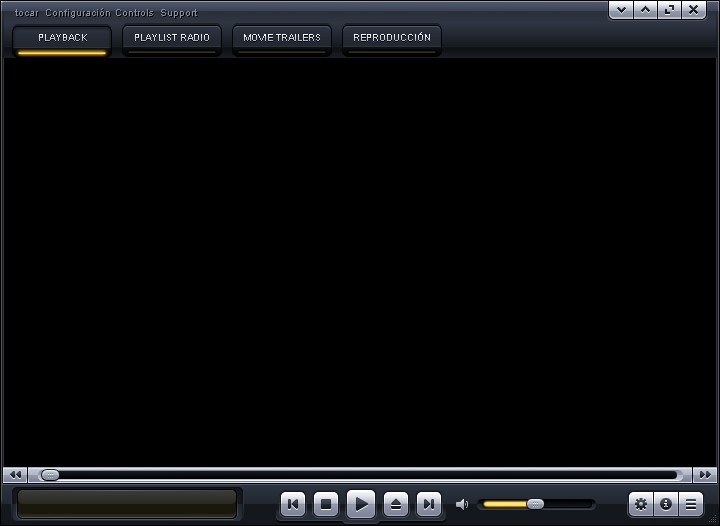Click the down-chevron window button
Image resolution: width=720 pixels, height=526 pixels.
pyautogui.click(x=621, y=10)
